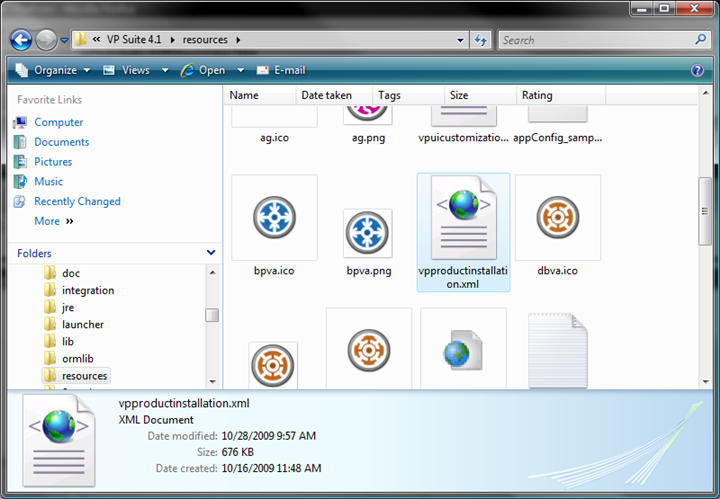Click the E-mail toolbar button

(x=281, y=70)
